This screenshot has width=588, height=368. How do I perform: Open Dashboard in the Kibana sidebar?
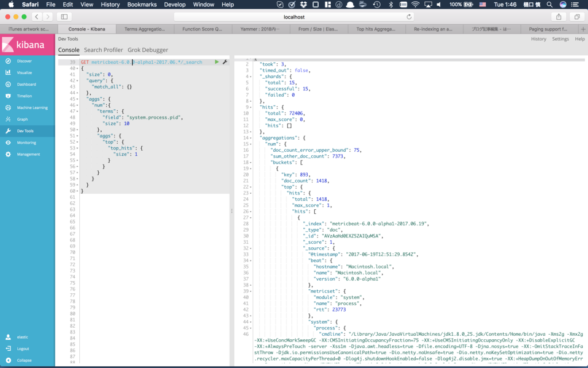[28, 84]
